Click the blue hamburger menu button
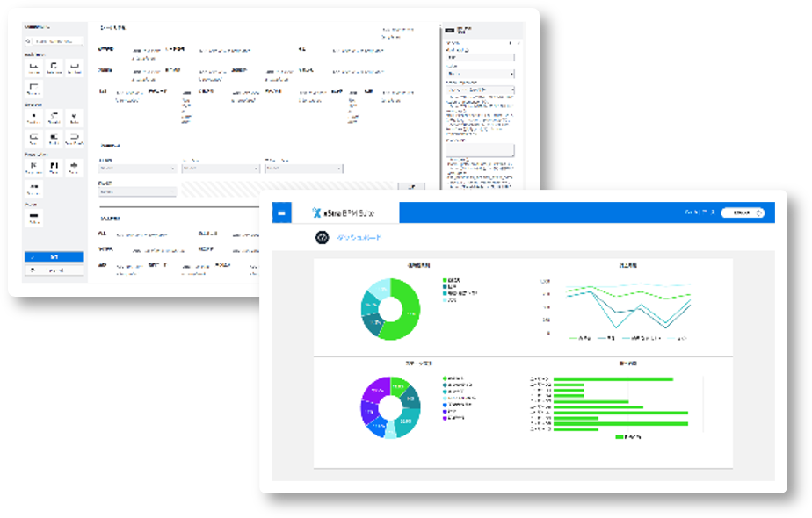Viewport: 812px width, 518px height. (281, 212)
